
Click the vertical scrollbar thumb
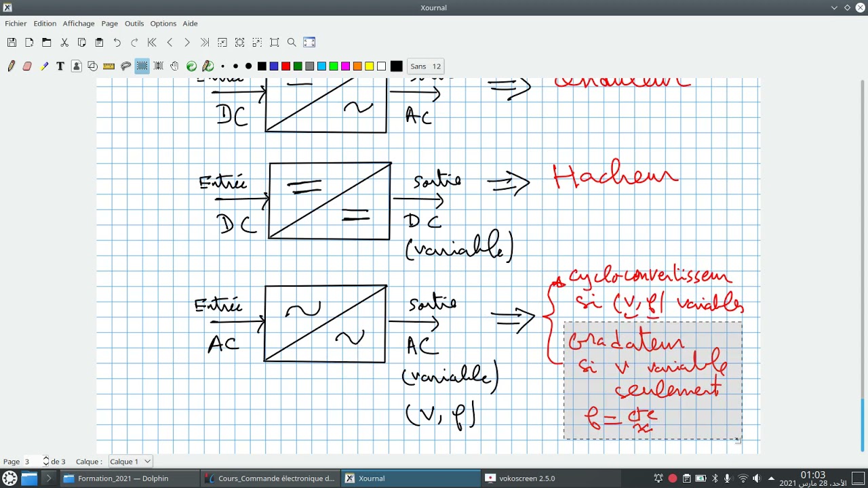coord(863,425)
